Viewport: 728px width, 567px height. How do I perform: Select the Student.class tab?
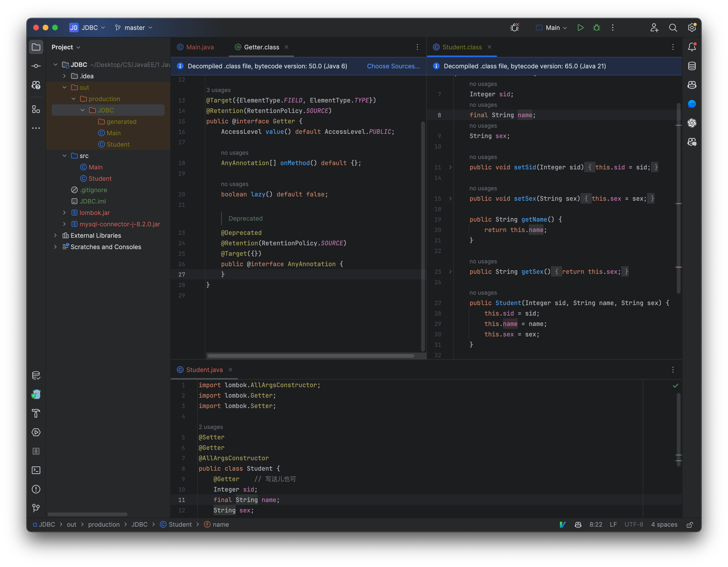pos(461,47)
